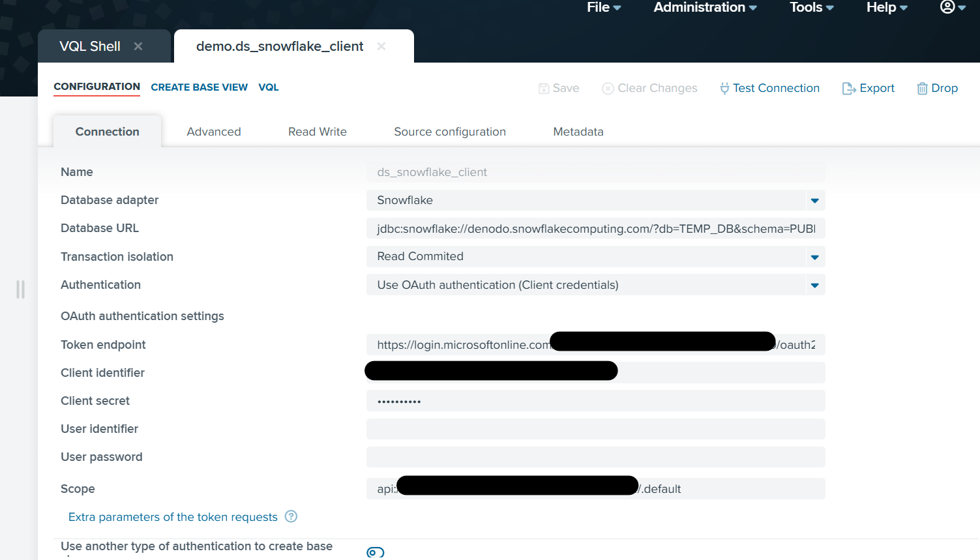
Task: Expand the Database adapter dropdown arrow
Action: [x=814, y=201]
